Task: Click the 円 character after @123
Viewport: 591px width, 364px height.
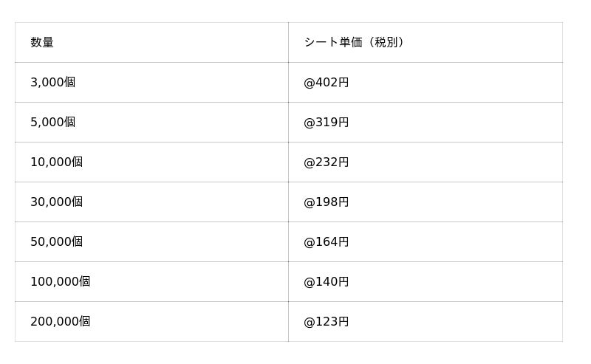Action: click(x=344, y=322)
